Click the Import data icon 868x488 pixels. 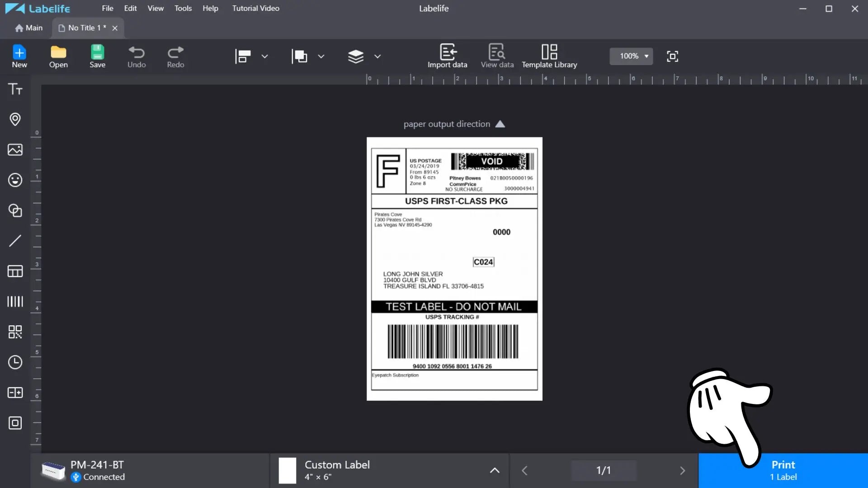click(447, 56)
